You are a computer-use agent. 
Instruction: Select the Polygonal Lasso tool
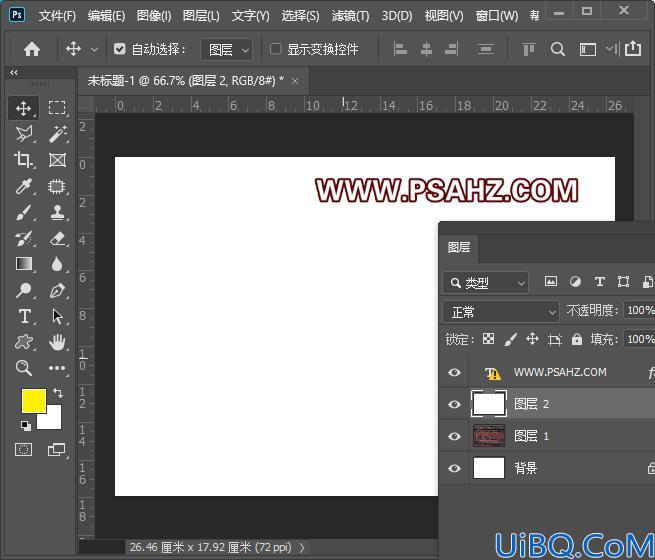23,134
